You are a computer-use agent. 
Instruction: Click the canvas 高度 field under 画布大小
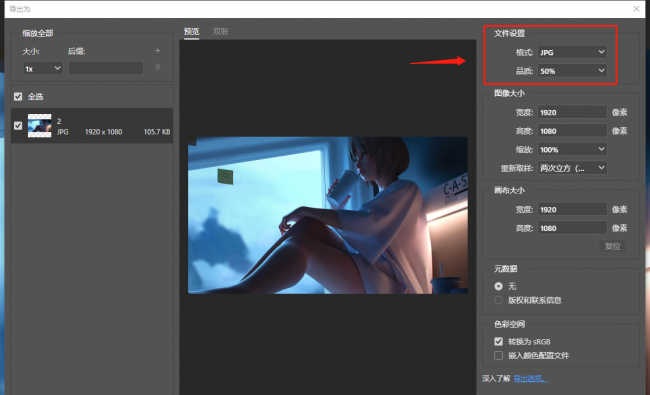click(572, 228)
